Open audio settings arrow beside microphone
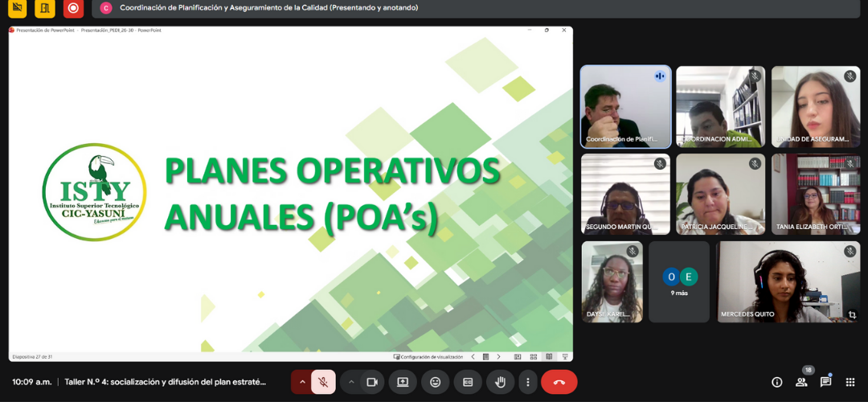868x402 pixels. coord(302,382)
